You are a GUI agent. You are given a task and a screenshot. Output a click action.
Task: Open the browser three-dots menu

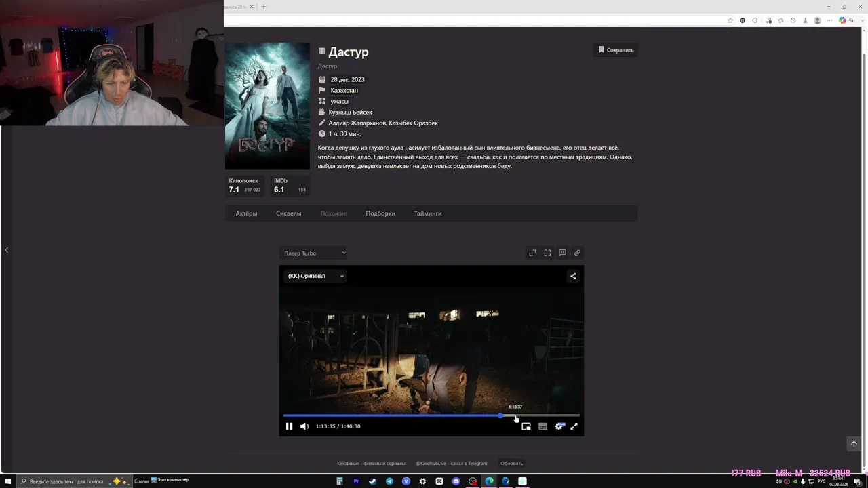[x=829, y=20]
